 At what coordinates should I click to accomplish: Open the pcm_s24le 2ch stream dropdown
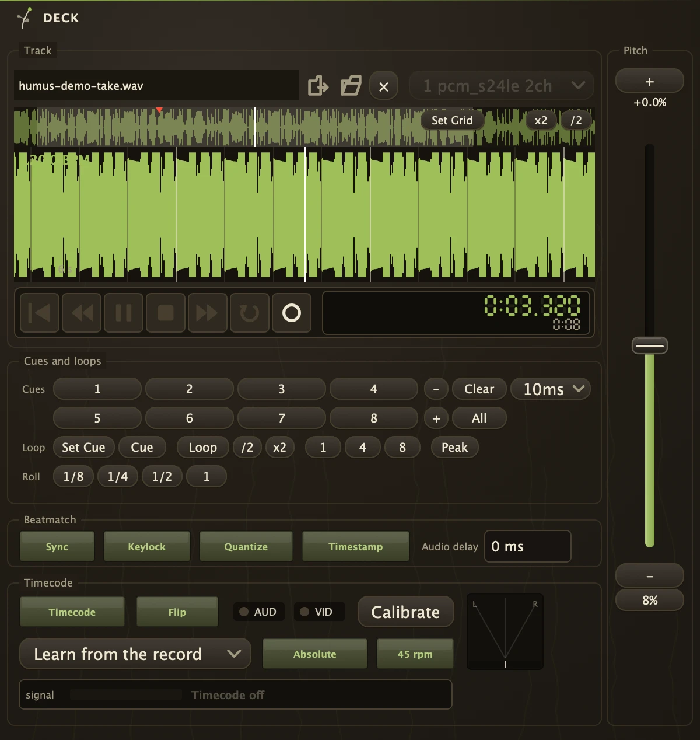tap(502, 86)
